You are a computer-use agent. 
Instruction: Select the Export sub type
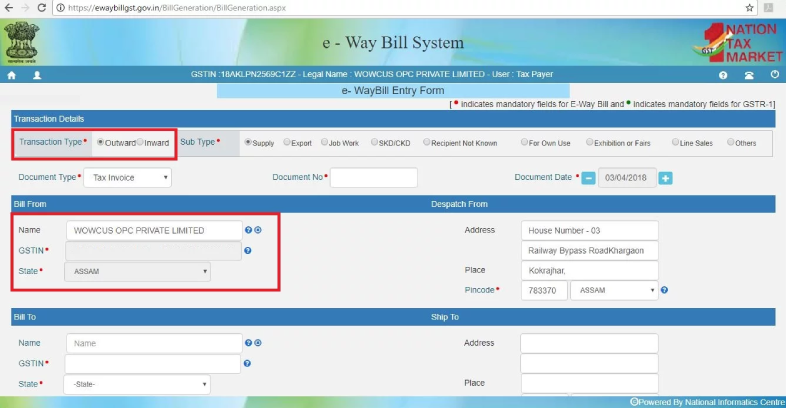287,142
